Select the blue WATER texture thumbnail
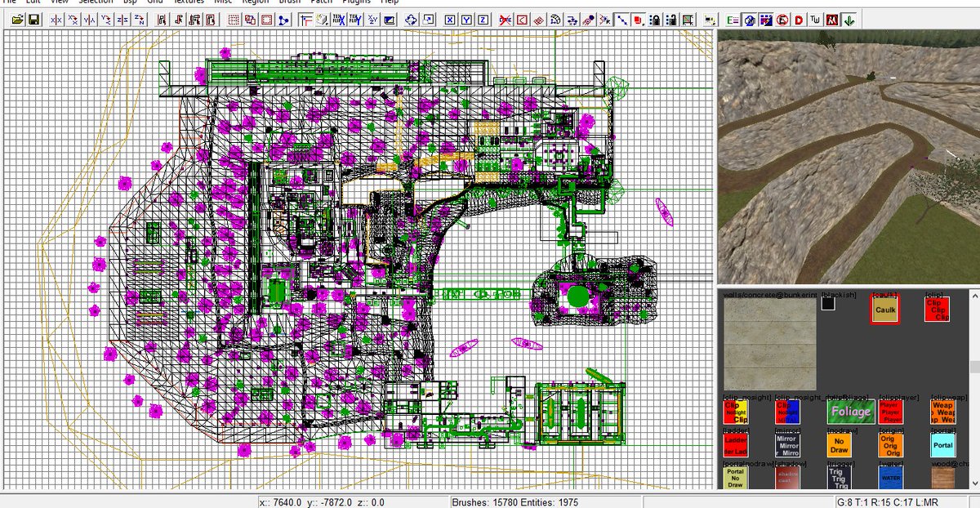The image size is (980, 508). [890, 478]
